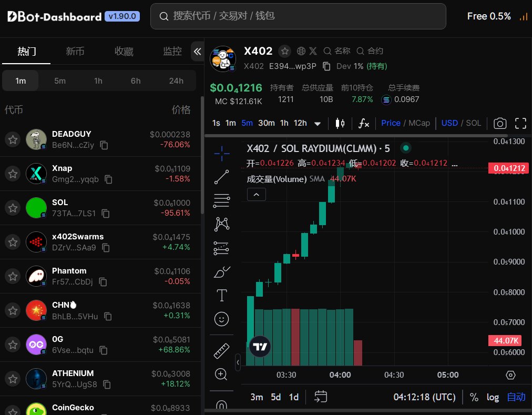This screenshot has width=532, height=415.
Task: Open the 新币 new tokens tab
Action: click(x=75, y=51)
